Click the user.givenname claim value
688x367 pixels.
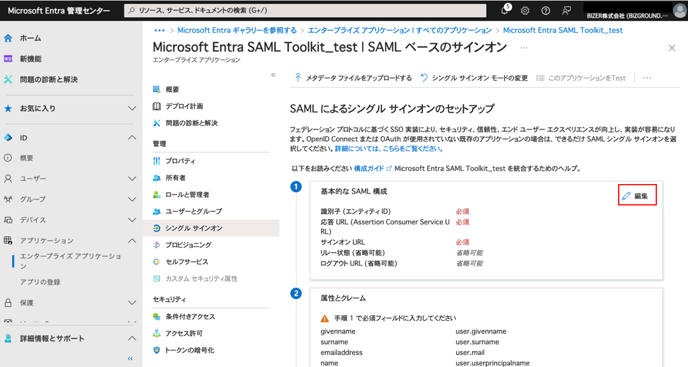point(480,331)
